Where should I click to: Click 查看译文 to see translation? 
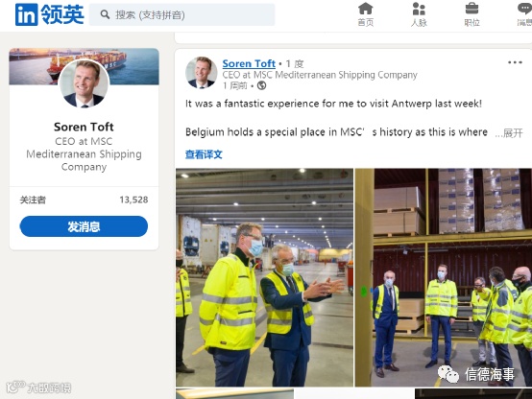tap(204, 154)
